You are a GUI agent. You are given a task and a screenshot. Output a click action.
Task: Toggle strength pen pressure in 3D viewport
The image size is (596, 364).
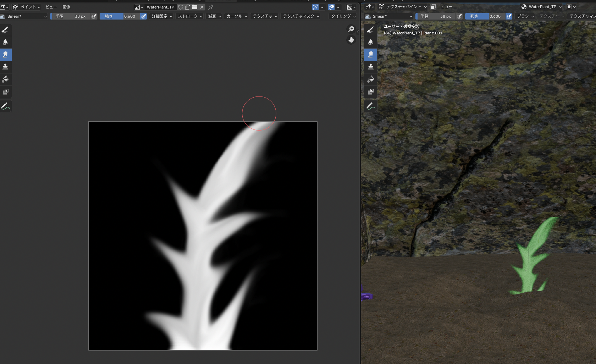click(509, 16)
